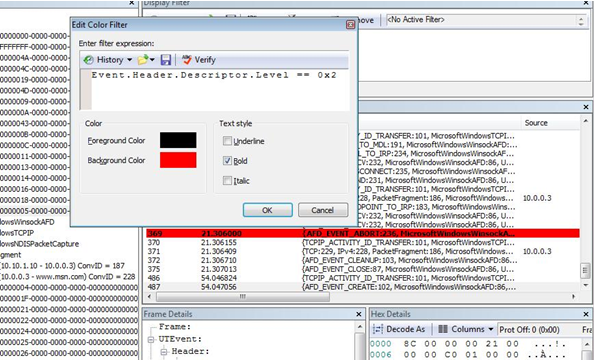Image resolution: width=594 pixels, height=361 pixels.
Task: Select frame 371 at 21.306409
Action: pyautogui.click(x=363, y=252)
